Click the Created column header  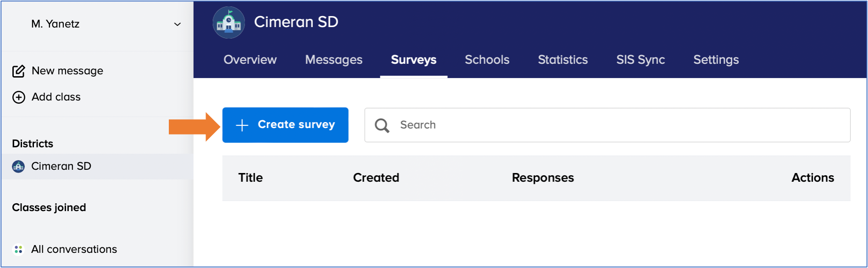pos(376,178)
